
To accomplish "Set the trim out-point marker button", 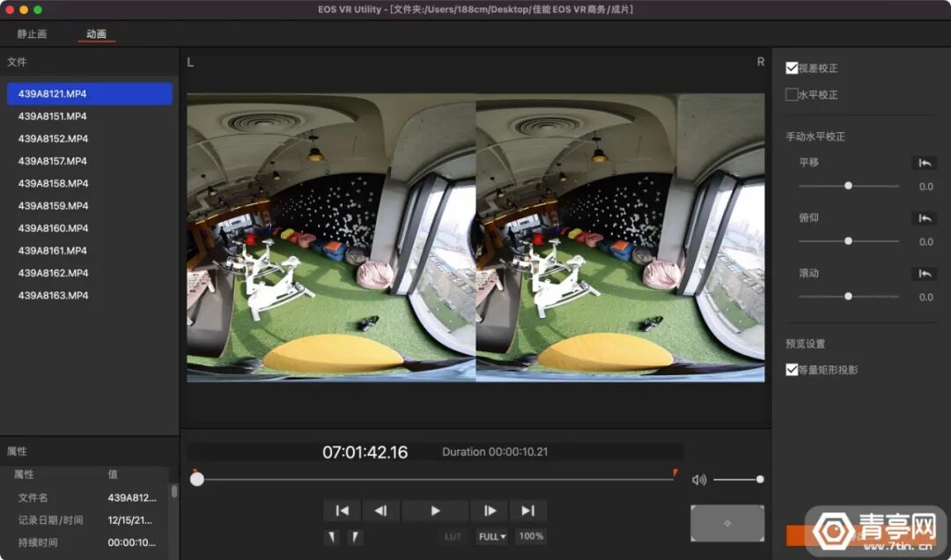I will pos(355,537).
